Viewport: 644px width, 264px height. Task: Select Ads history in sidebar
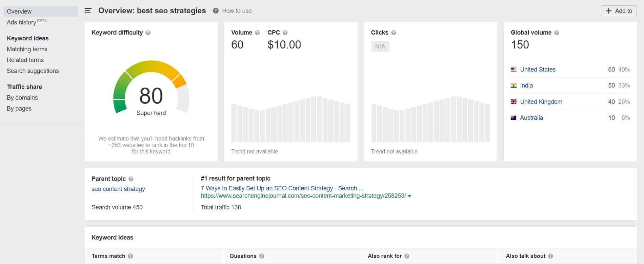pos(21,22)
